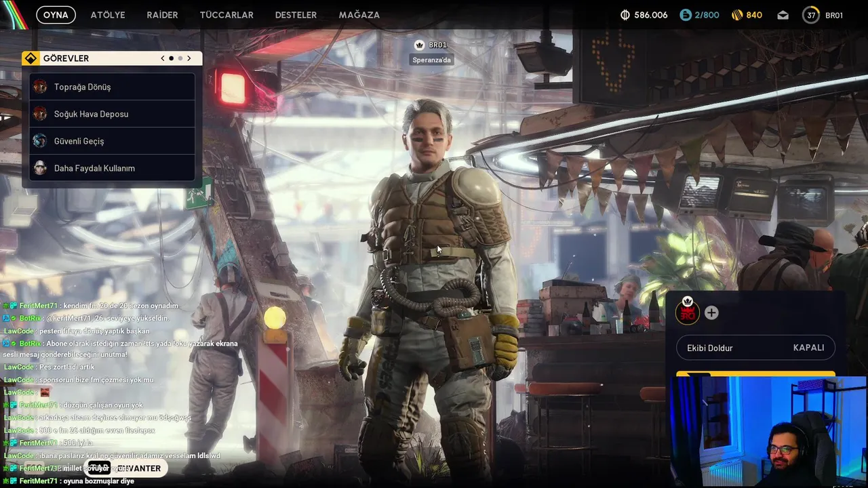Image resolution: width=868 pixels, height=488 pixels.
Task: Open the ENVANTER inventory button
Action: click(126, 468)
